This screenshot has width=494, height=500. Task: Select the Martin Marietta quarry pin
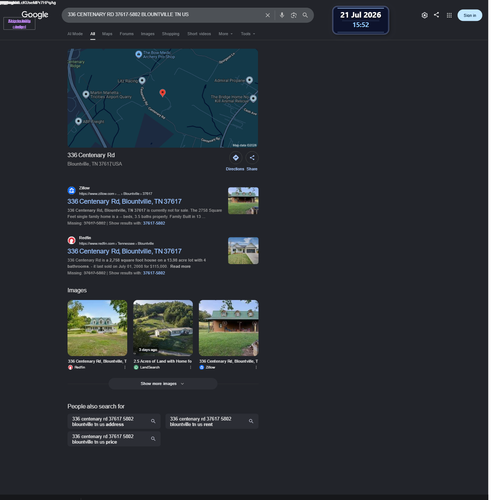click(87, 95)
